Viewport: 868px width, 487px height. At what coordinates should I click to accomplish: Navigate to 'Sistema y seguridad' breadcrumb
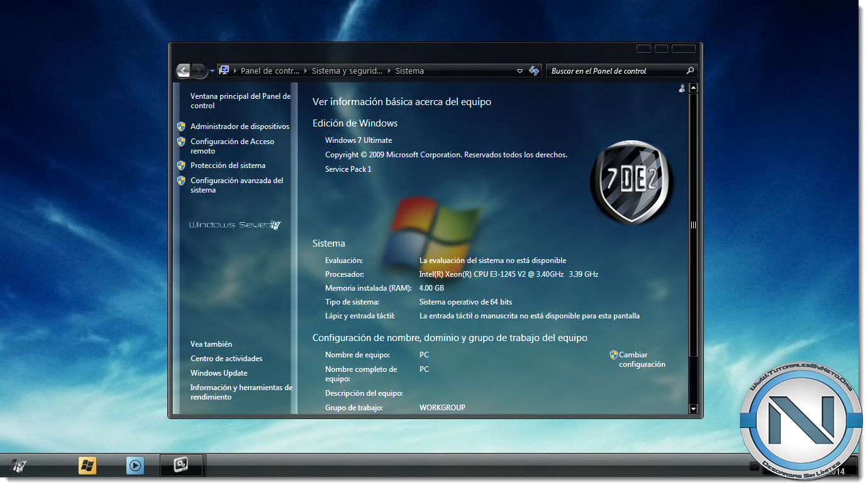click(347, 71)
